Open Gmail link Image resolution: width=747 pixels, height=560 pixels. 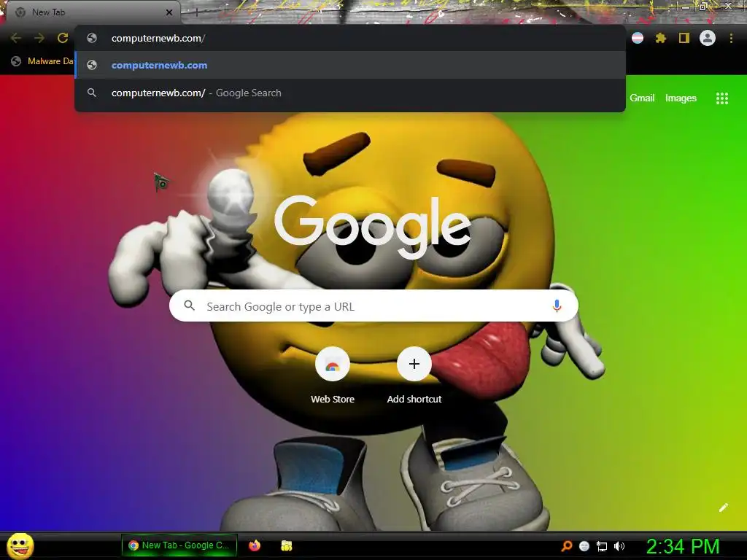pyautogui.click(x=642, y=98)
